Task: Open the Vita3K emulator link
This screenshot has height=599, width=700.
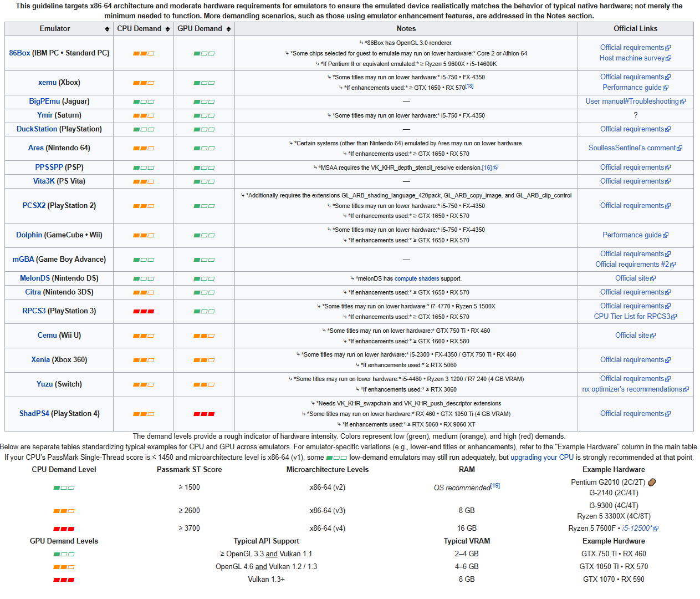Action: pyautogui.click(x=44, y=181)
